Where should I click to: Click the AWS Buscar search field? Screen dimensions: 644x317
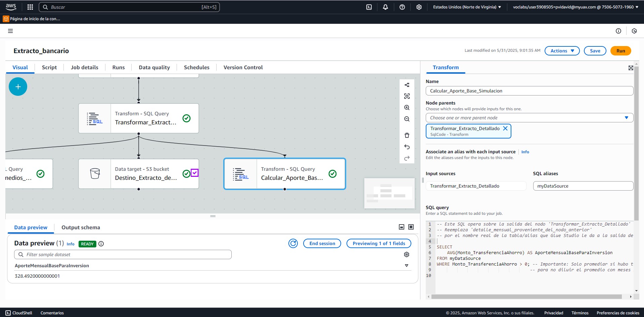(x=129, y=7)
